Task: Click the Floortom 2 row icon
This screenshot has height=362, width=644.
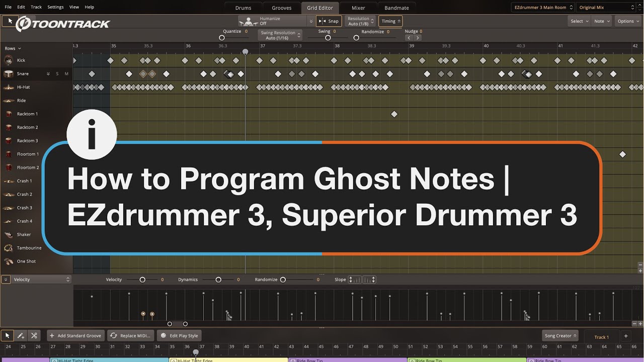Action: coord(9,167)
